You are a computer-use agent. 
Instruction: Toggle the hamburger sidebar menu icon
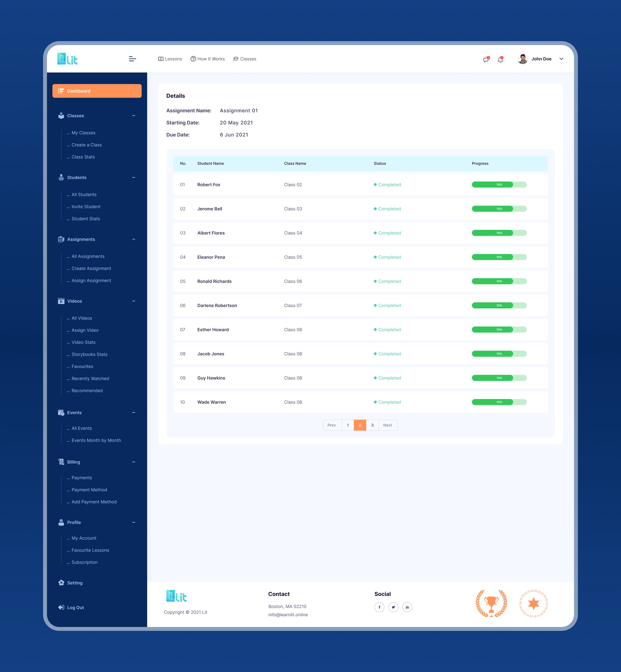[132, 59]
